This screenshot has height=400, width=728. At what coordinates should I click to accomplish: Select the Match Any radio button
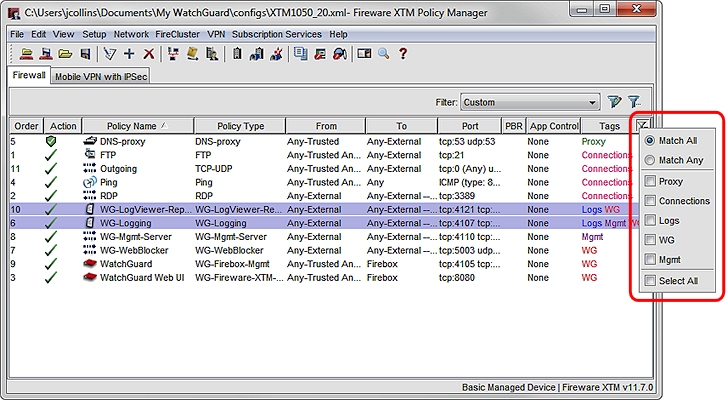click(650, 160)
